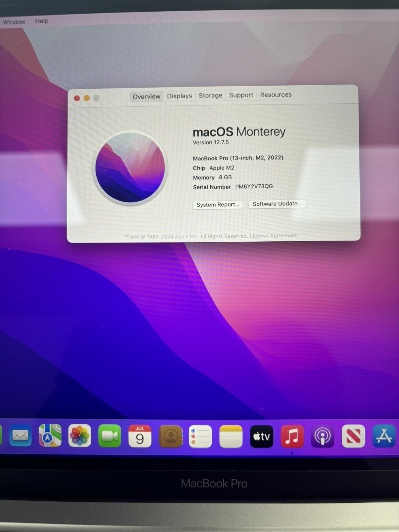Open the Contacts app icon
Screen dimensions: 399x532
coord(171,436)
